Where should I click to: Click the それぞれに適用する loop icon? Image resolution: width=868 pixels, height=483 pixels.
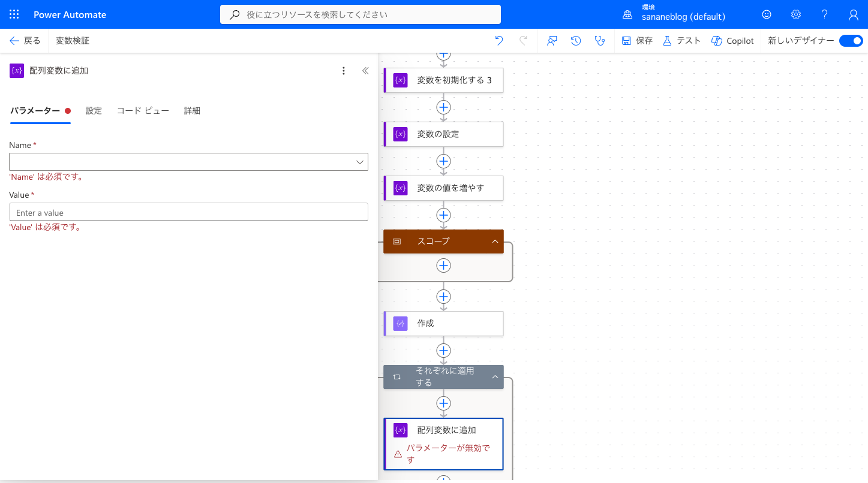[397, 377]
